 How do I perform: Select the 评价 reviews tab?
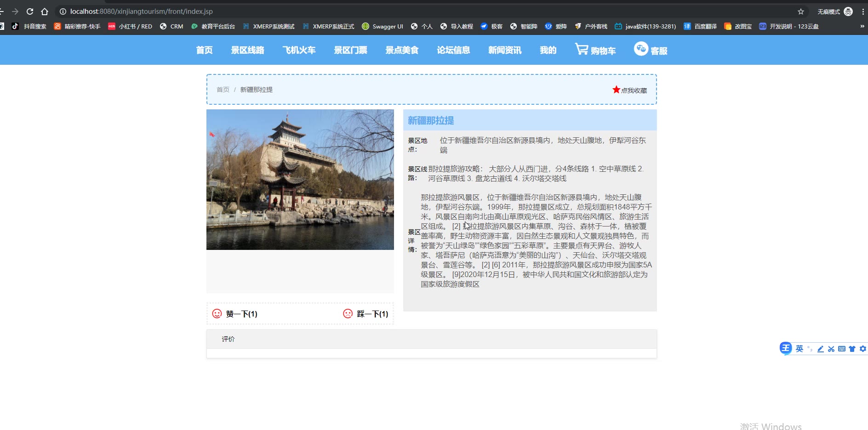228,339
